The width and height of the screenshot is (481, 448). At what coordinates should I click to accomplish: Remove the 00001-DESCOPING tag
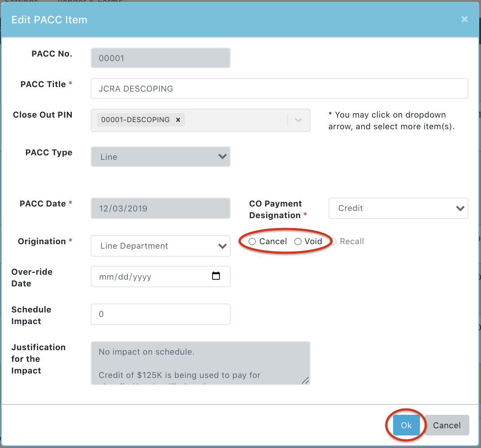tap(178, 120)
